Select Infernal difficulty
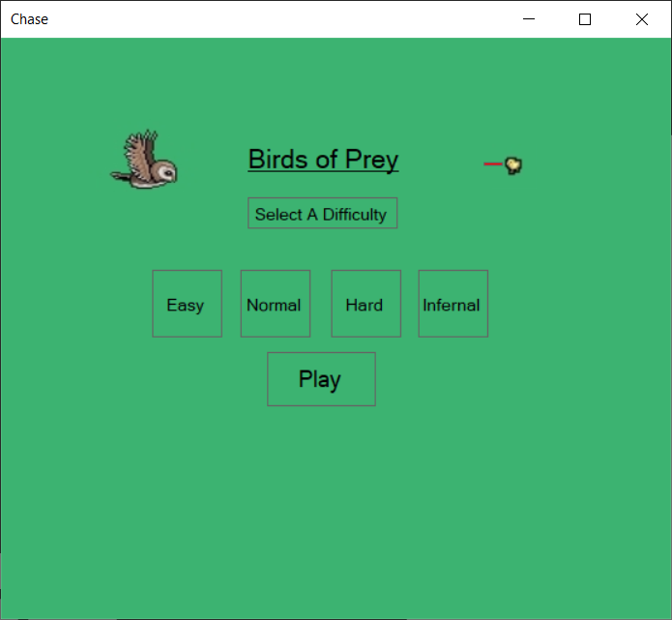672x620 pixels. 453,304
